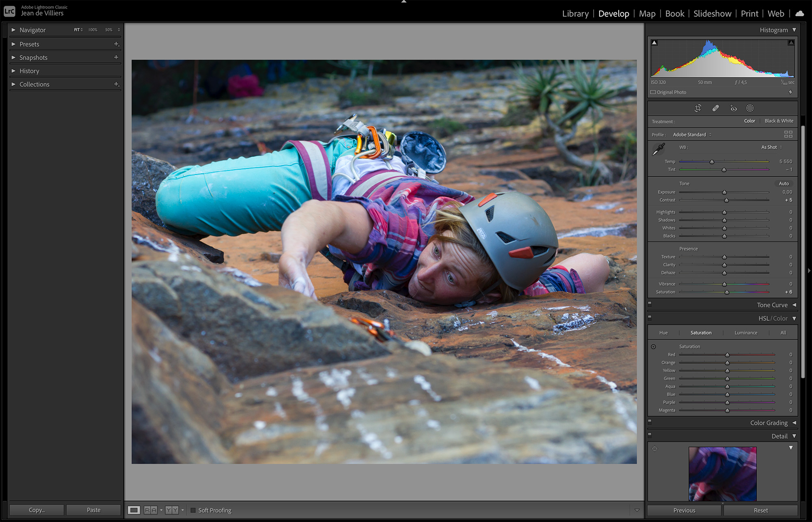Click the Previous button
Screen dimensions: 812x522
(x=684, y=510)
